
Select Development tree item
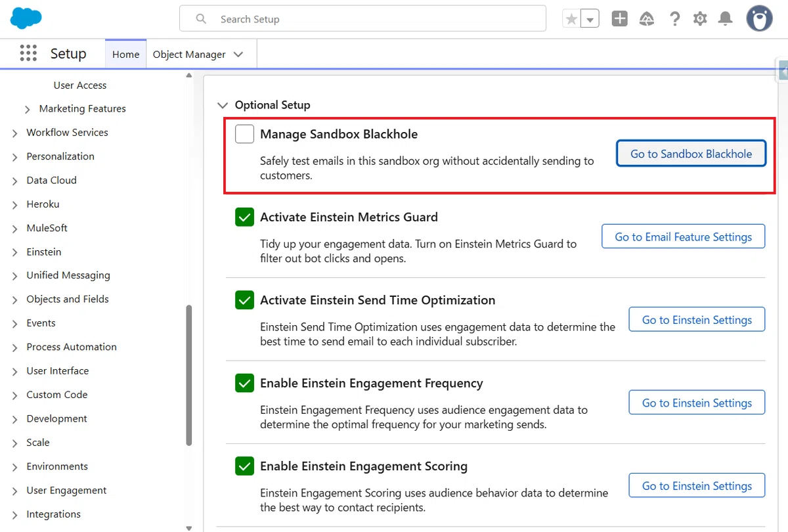tap(57, 419)
